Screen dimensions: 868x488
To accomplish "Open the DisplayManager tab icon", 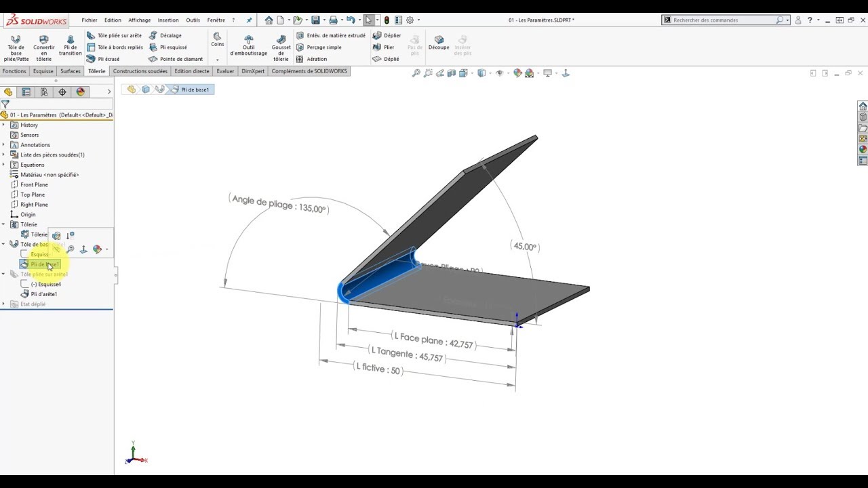I will click(x=81, y=92).
